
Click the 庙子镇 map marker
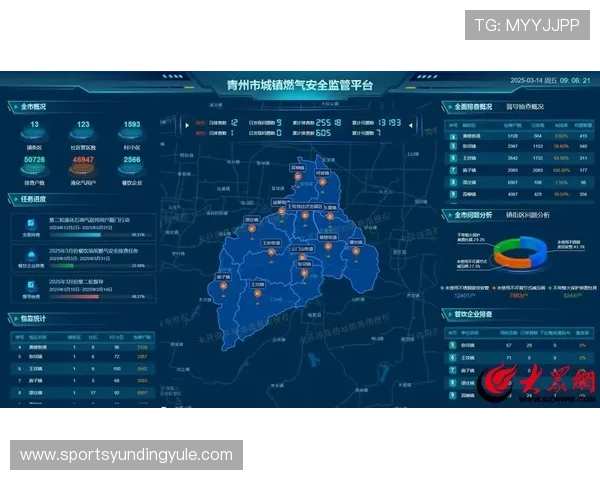pyautogui.click(x=223, y=286)
